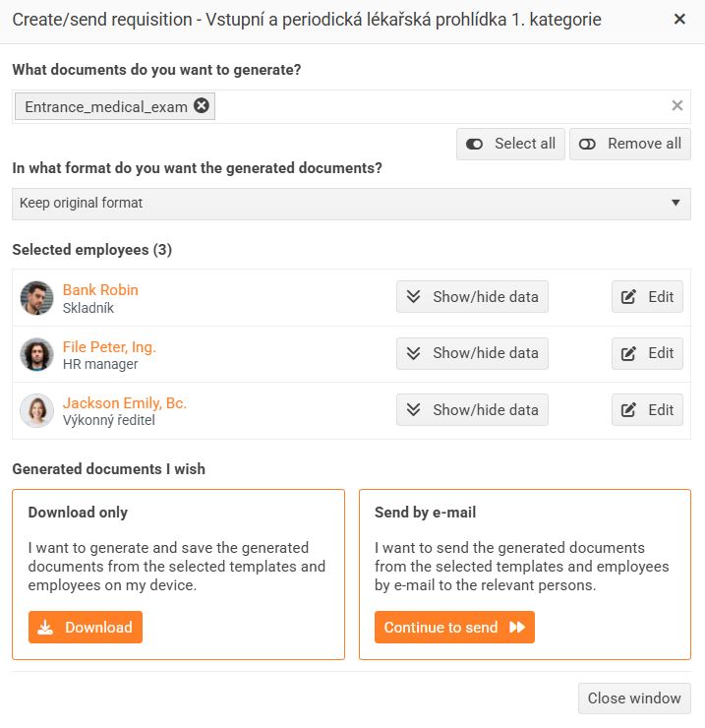The width and height of the screenshot is (705, 728).
Task: Edit File Peter's data
Action: [647, 353]
